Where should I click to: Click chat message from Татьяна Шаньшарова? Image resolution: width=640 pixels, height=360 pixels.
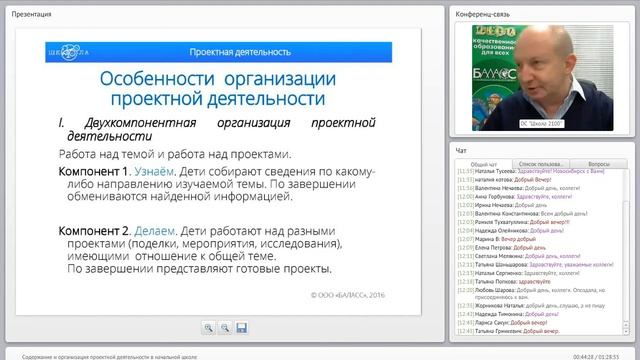[535, 265]
